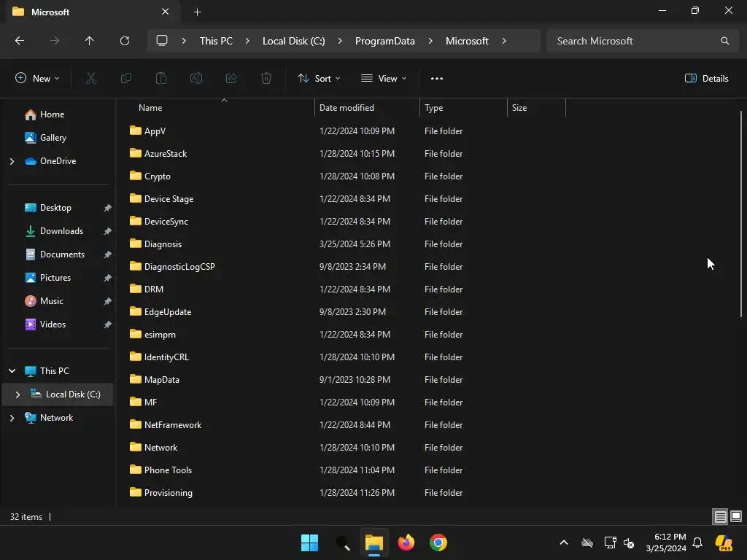Select the EdgeUpdate folder
Image resolution: width=747 pixels, height=560 pixels.
(168, 312)
